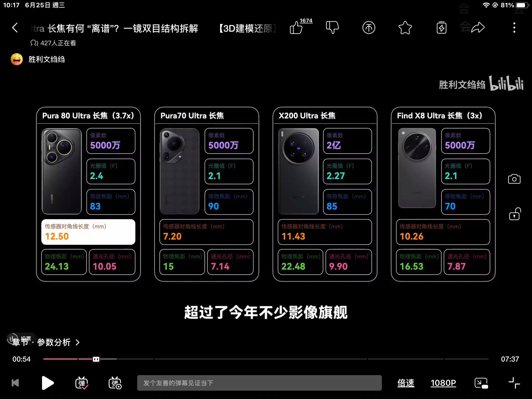Go back with the left arrow
The width and height of the screenshot is (532, 399).
[x=15, y=28]
